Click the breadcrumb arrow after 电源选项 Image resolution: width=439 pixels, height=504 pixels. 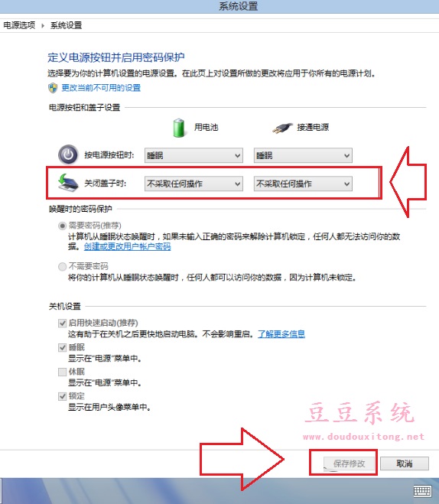pos(43,26)
